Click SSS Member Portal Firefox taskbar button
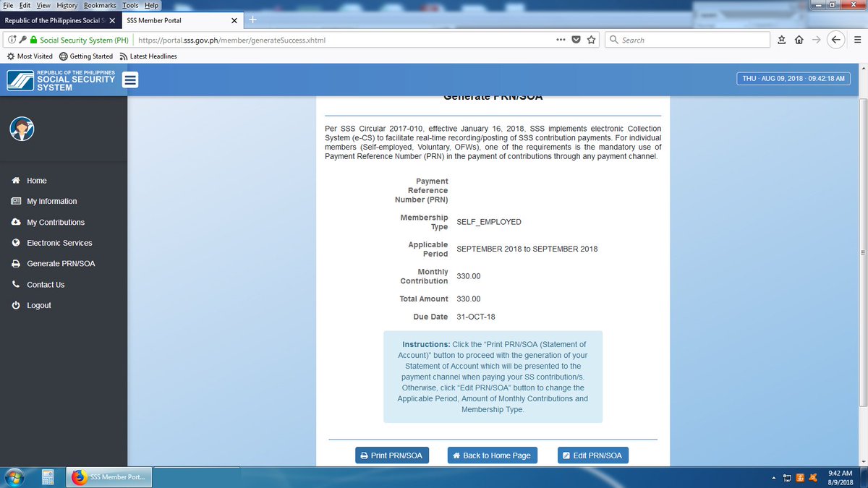This screenshot has width=868, height=488. point(109,477)
